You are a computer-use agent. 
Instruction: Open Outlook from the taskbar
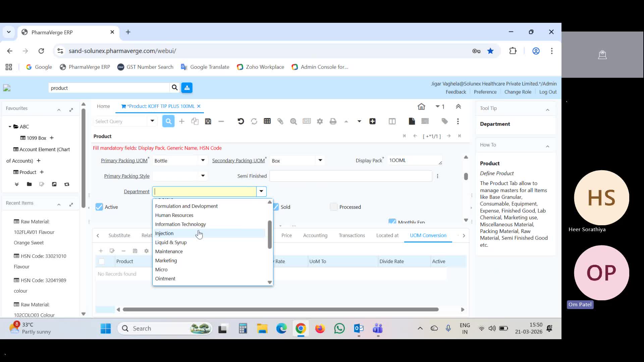coord(359,328)
